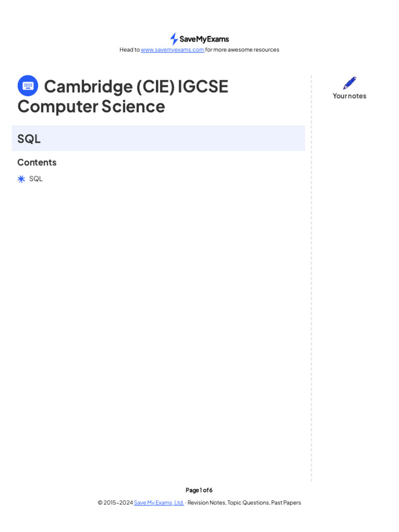This screenshot has height=532, width=399.
Task: Click the Past Papers footer text
Action: tap(286, 503)
